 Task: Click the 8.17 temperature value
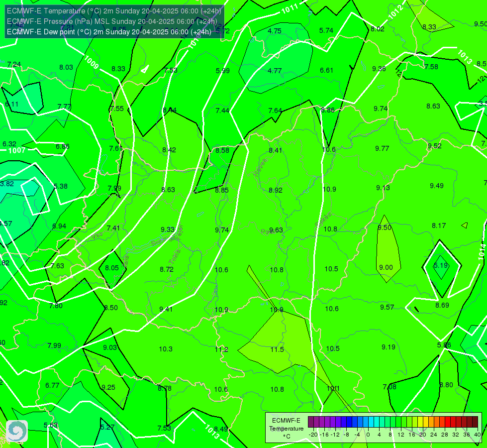point(439,225)
